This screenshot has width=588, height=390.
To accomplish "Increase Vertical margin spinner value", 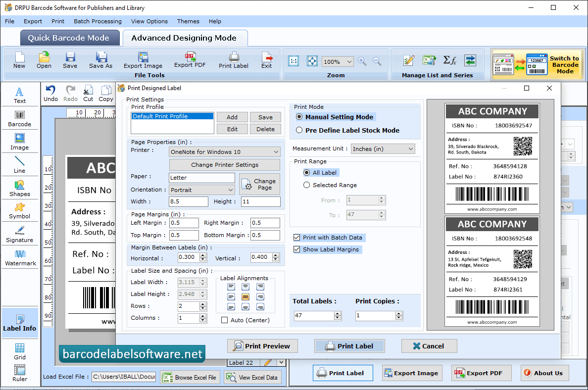I will [276, 255].
